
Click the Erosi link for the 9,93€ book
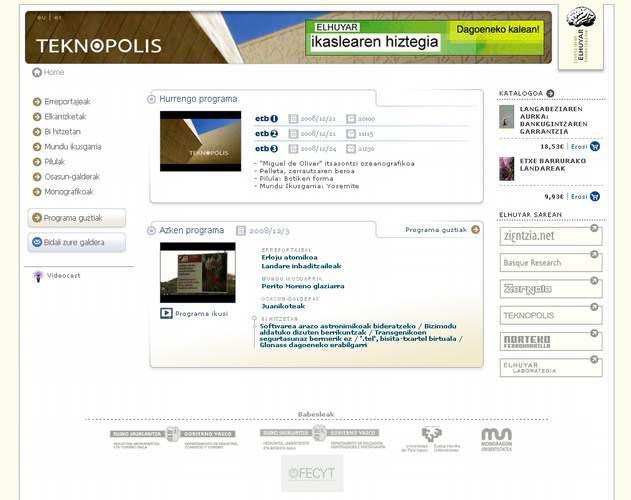pos(579,196)
